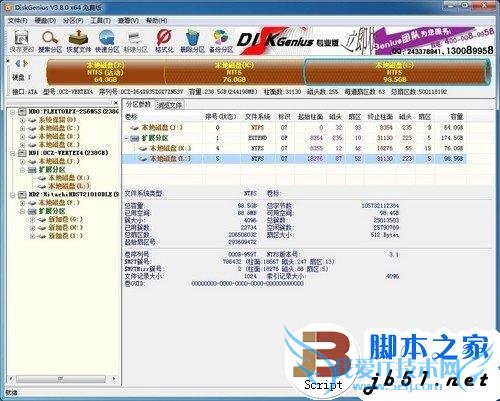Expand the 新加卷(I:) tree node
This screenshot has height=401, width=500.
[32, 236]
